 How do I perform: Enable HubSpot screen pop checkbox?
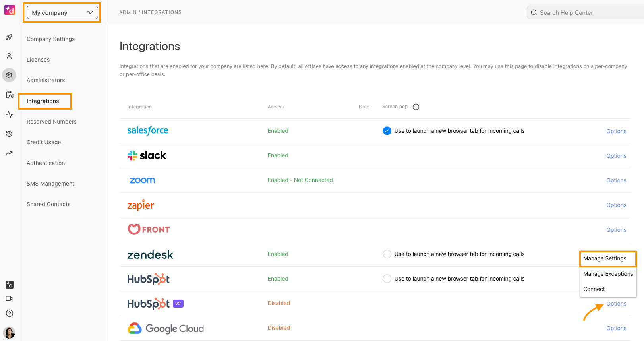(x=387, y=279)
